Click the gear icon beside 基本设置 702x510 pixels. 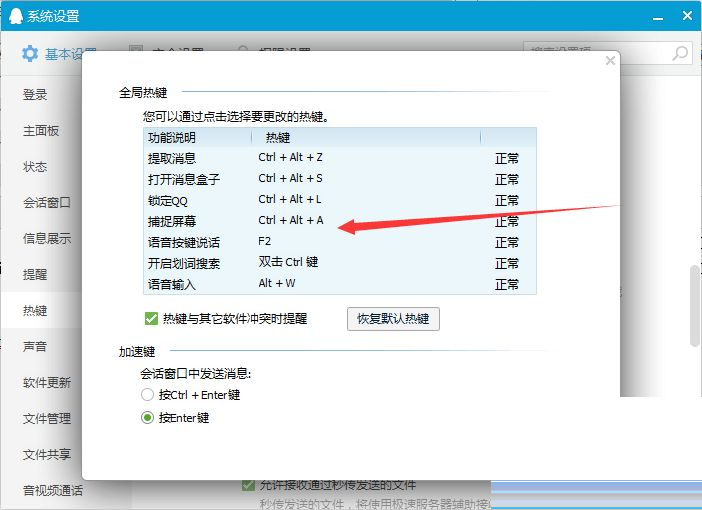30,54
